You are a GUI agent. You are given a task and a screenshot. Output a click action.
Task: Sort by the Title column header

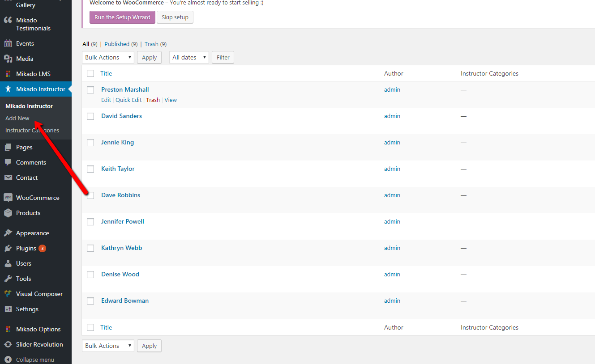106,73
